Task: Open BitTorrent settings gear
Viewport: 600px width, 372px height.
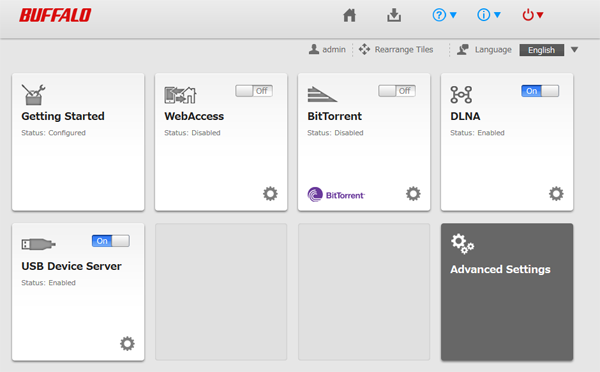Action: (x=413, y=194)
